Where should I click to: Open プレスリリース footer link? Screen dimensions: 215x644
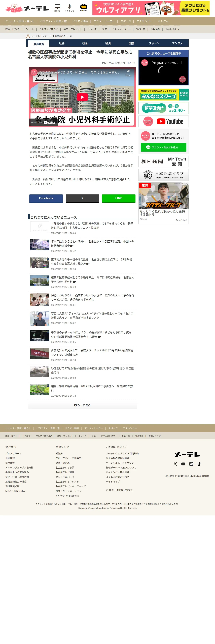coord(14,454)
